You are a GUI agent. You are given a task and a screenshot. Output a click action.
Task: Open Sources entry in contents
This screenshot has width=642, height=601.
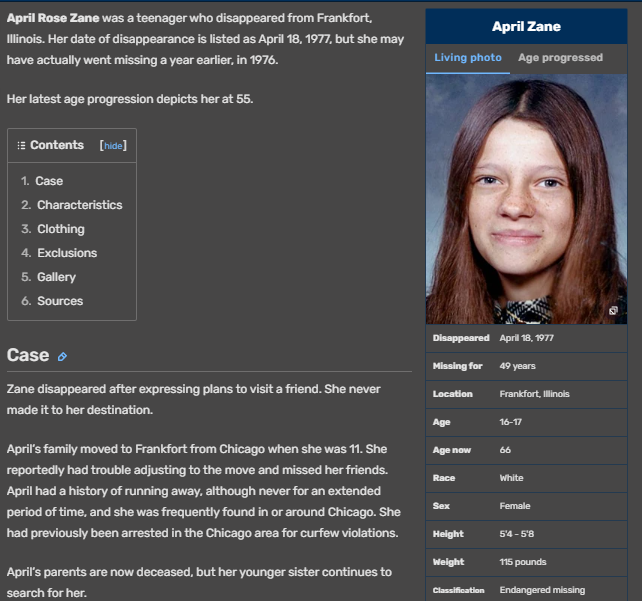tap(60, 301)
